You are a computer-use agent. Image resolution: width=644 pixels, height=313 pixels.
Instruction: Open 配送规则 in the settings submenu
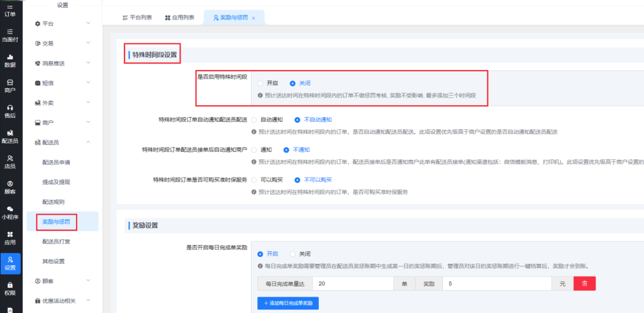pos(53,202)
